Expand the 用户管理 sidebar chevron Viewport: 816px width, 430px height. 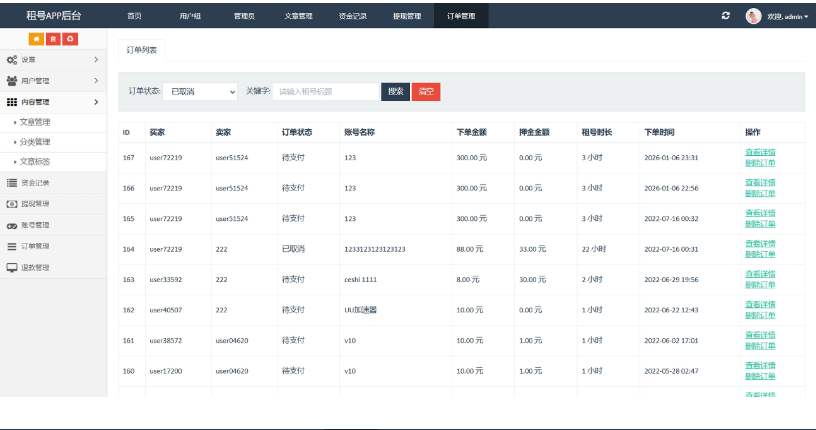coord(96,81)
